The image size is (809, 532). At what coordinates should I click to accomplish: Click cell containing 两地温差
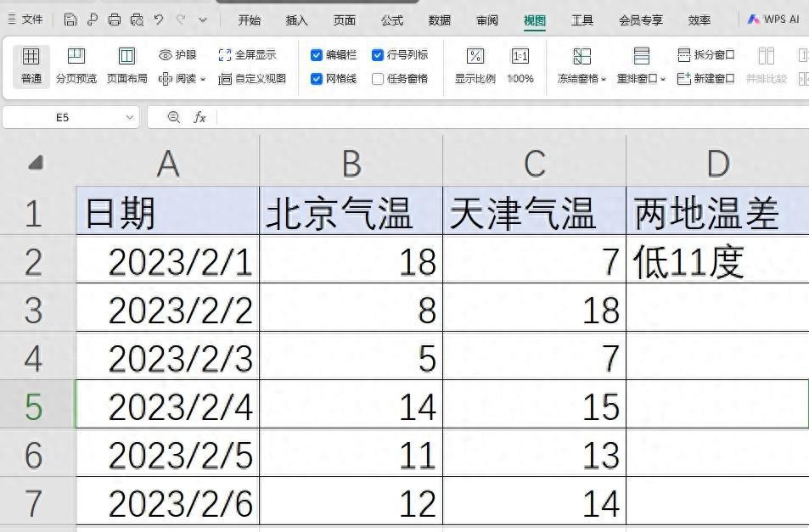coord(717,212)
